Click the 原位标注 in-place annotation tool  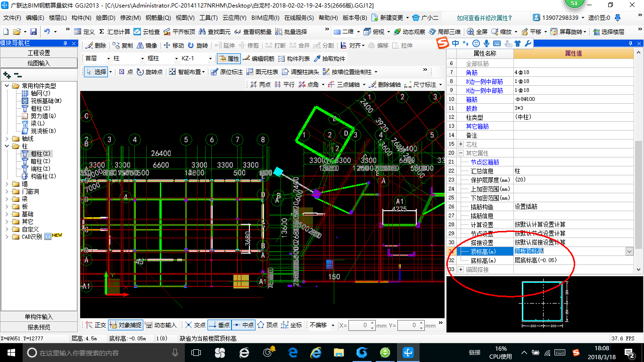(x=227, y=72)
